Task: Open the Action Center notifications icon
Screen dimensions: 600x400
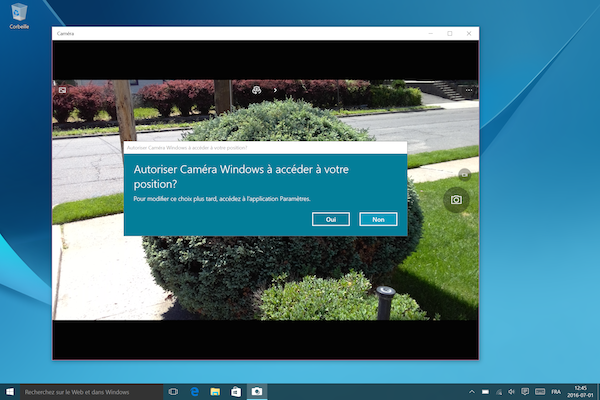Action: (x=525, y=392)
